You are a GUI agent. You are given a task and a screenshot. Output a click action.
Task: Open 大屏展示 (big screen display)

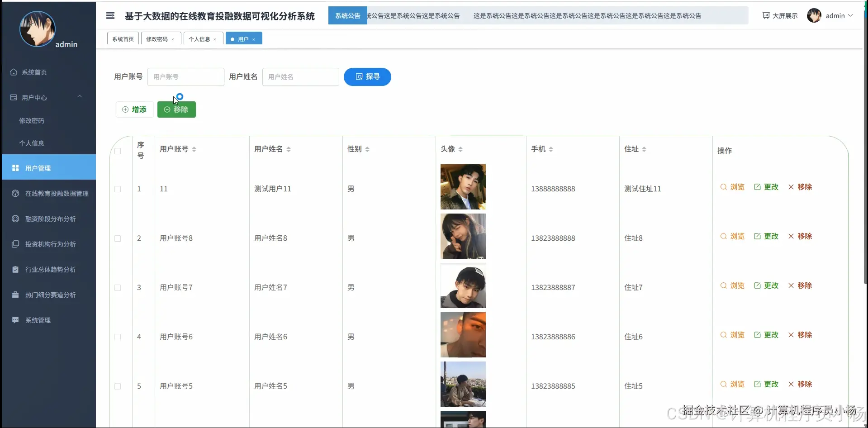(779, 15)
